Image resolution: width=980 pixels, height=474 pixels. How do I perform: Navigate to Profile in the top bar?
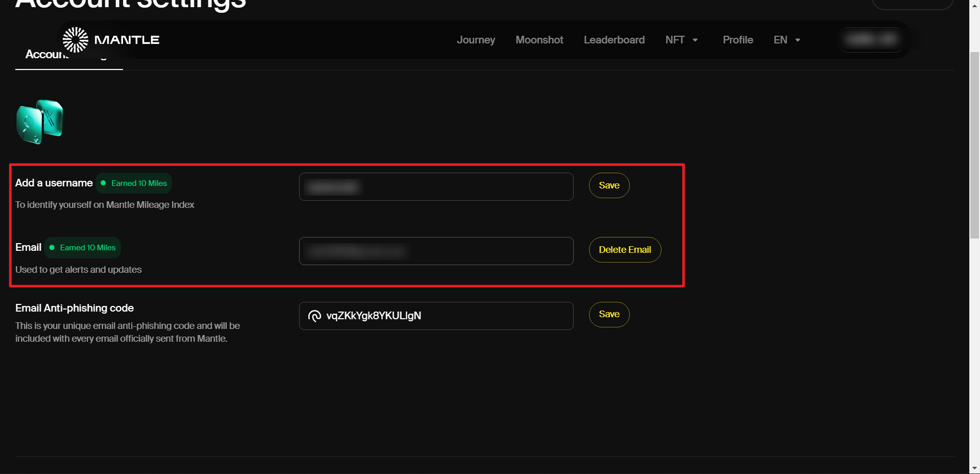point(738,40)
